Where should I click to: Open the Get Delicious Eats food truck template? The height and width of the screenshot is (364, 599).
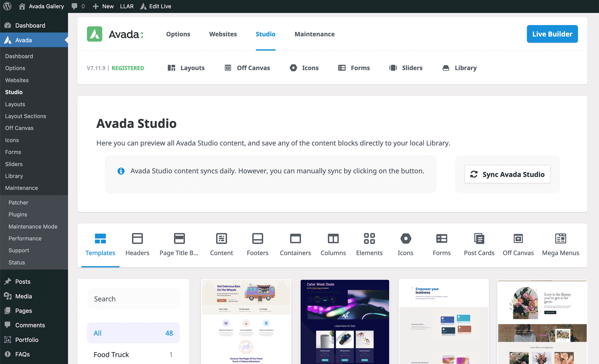246,322
